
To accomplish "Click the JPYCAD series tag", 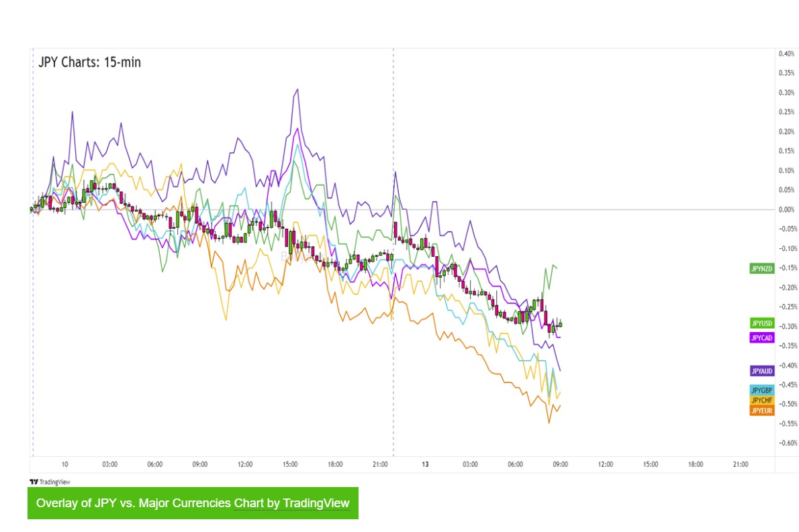I will [762, 337].
